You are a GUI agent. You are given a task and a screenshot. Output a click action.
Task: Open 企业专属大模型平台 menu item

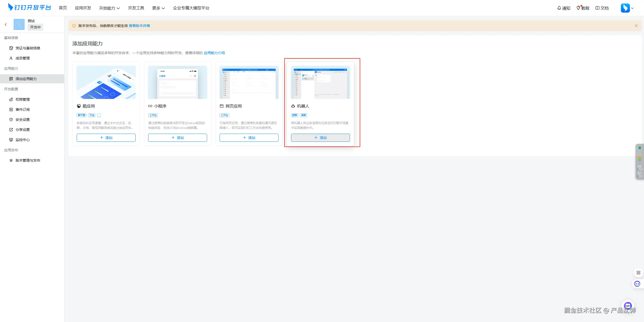click(191, 8)
